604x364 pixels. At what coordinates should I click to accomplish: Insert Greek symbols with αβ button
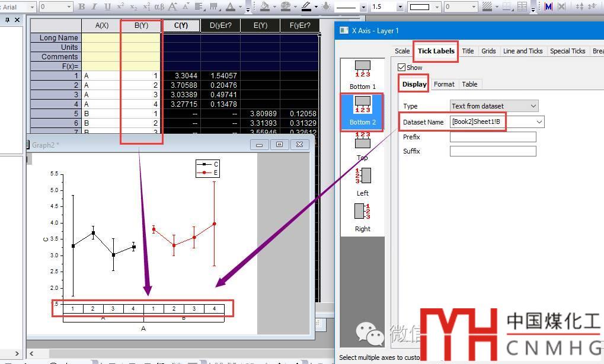click(x=159, y=7)
